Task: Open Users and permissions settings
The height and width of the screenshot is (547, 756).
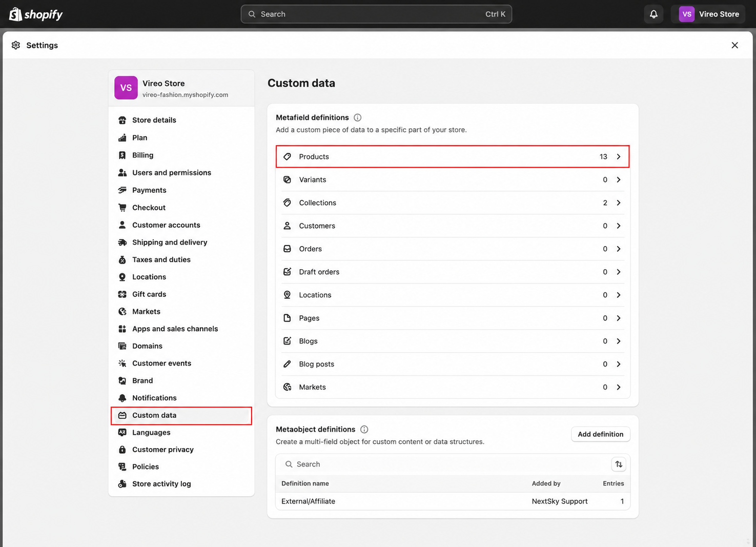Action: pos(181,172)
